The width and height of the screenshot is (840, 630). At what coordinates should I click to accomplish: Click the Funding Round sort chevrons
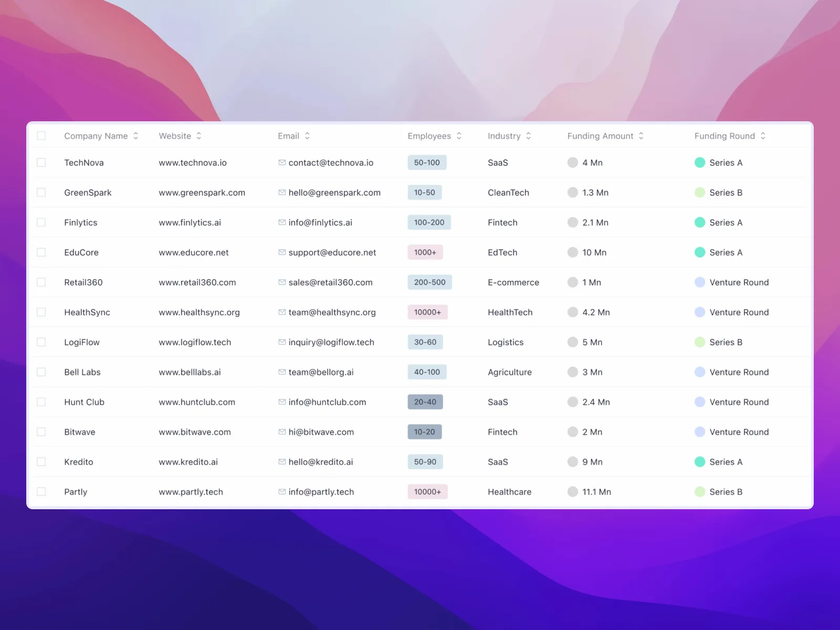pos(763,136)
